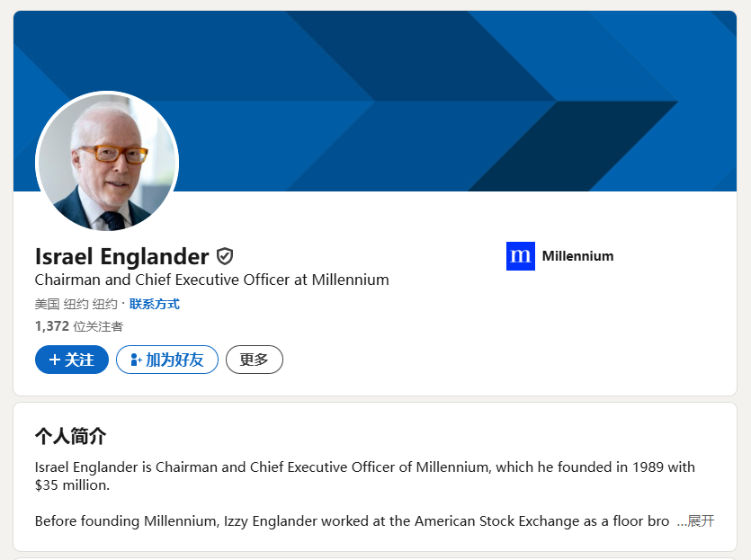This screenshot has width=751, height=560.
Task: Click the Israel Englander name heading
Action: coord(121,256)
